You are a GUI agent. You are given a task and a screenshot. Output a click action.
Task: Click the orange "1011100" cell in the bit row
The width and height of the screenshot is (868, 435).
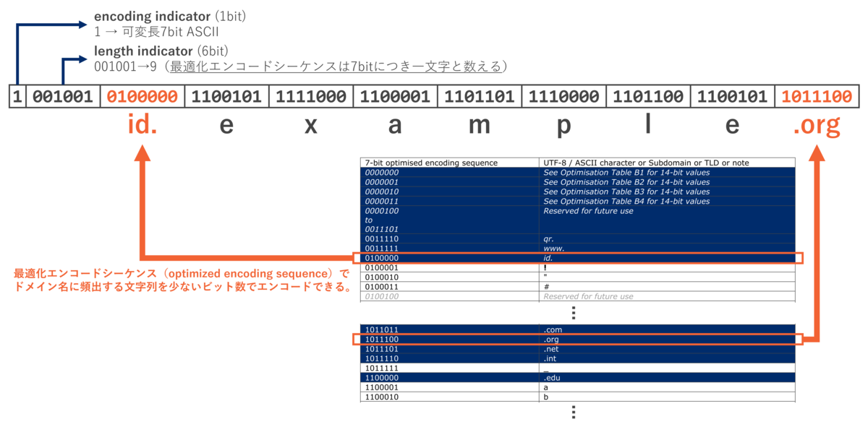pos(817,98)
